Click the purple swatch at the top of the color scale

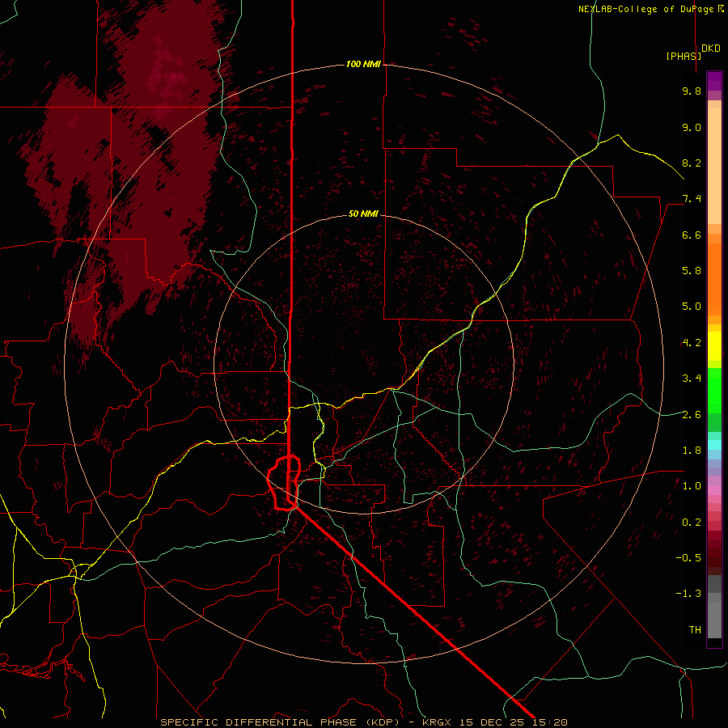(x=714, y=81)
